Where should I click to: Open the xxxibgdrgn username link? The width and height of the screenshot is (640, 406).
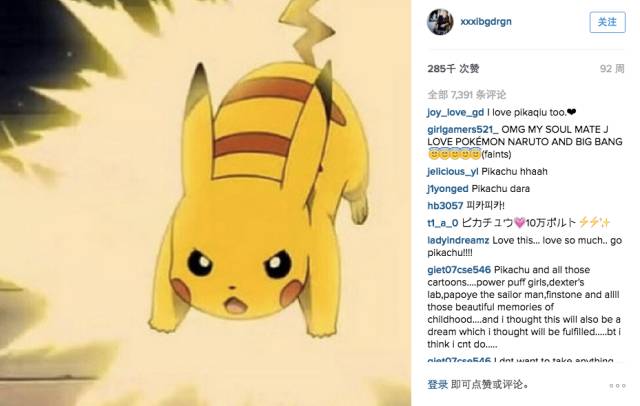(486, 22)
